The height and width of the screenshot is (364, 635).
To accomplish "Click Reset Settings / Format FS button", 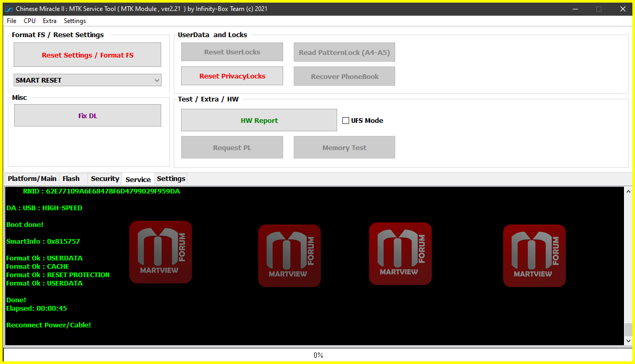I will pyautogui.click(x=87, y=55).
